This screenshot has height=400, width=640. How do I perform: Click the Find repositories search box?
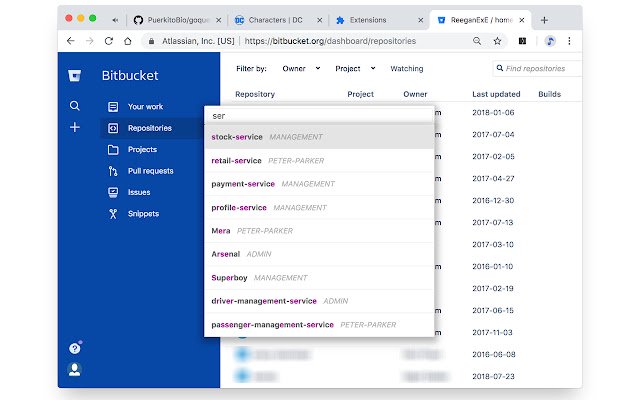(538, 69)
